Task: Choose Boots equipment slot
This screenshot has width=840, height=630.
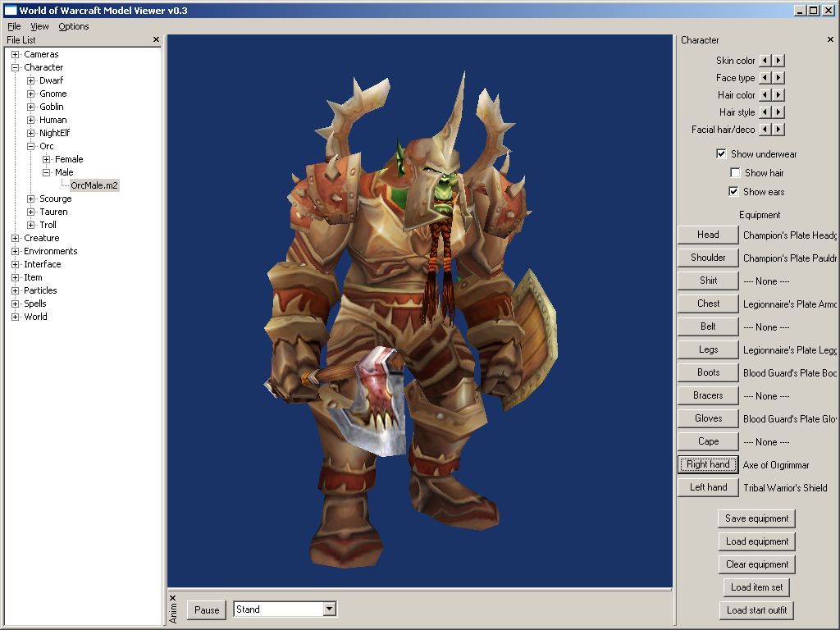Action: click(x=708, y=373)
